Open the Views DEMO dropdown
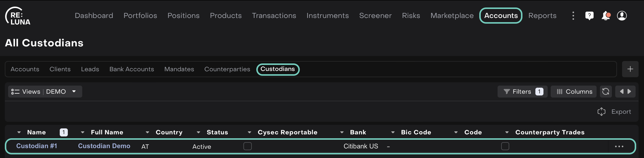The height and width of the screenshot is (158, 644). 45,92
